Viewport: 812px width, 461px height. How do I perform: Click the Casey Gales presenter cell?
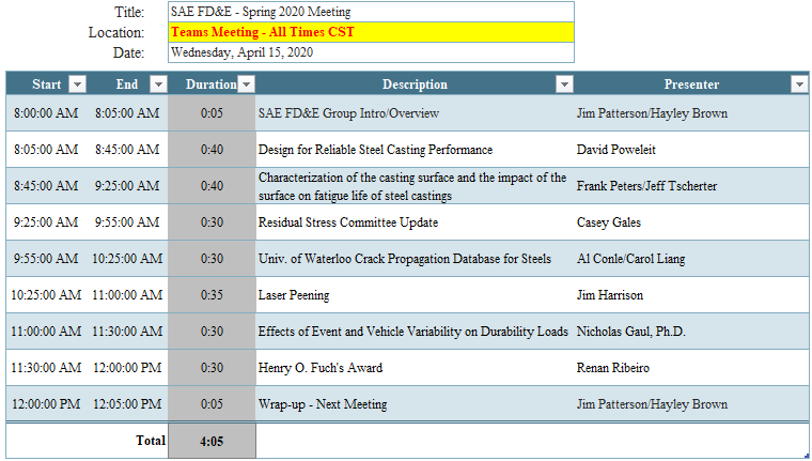coord(690,222)
